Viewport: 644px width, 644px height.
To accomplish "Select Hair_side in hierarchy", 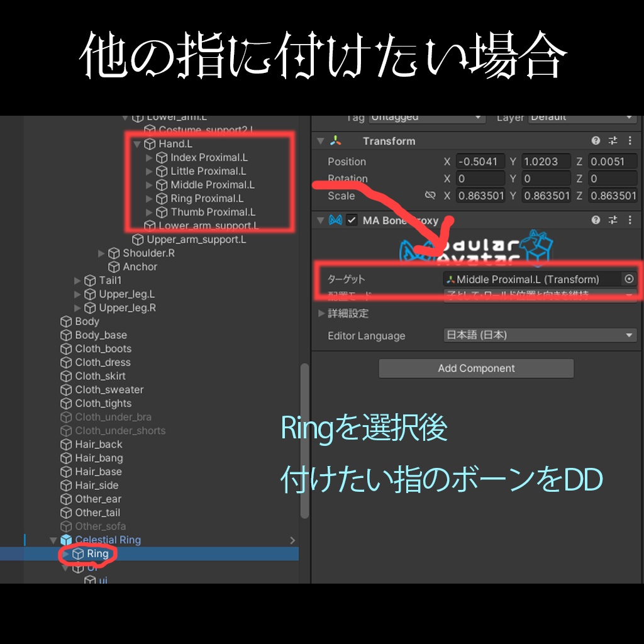I will click(96, 486).
